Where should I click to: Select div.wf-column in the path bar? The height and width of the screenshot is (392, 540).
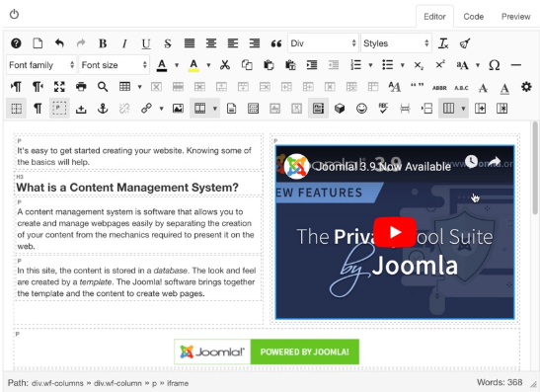[x=117, y=383]
